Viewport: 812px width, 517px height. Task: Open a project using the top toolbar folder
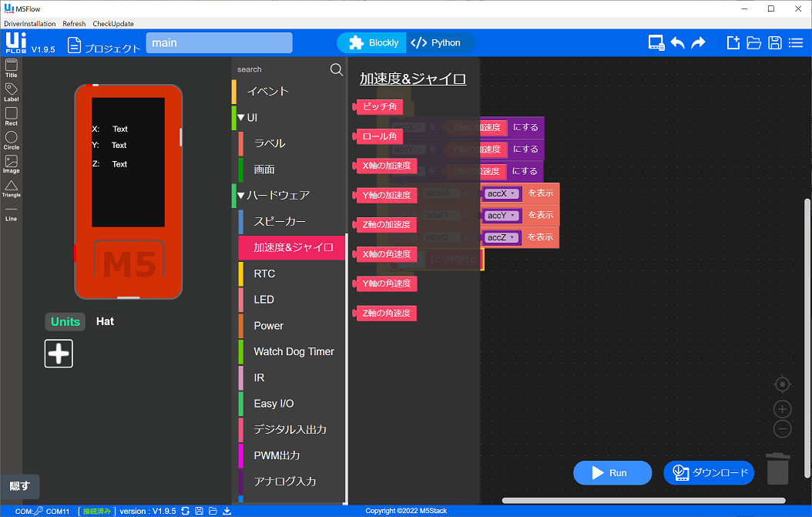pyautogui.click(x=753, y=42)
